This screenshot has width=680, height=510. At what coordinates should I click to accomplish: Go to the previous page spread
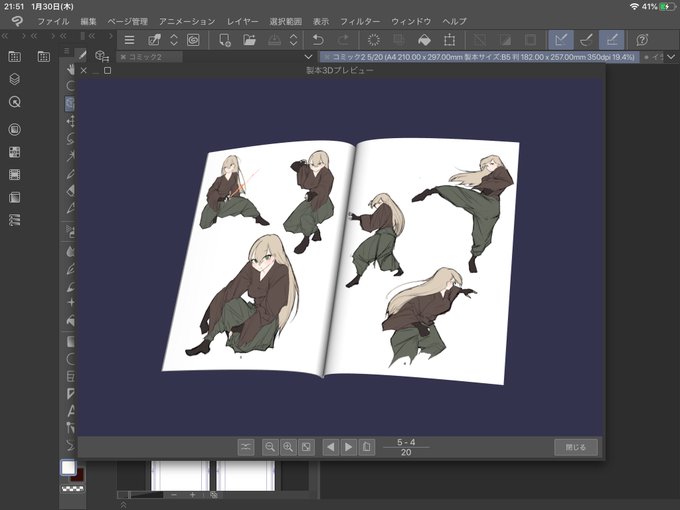point(330,447)
